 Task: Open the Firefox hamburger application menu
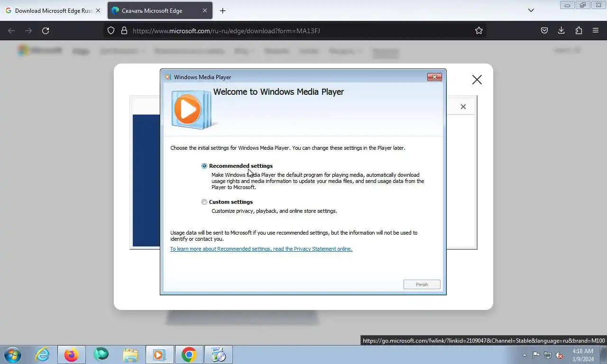[x=596, y=31]
